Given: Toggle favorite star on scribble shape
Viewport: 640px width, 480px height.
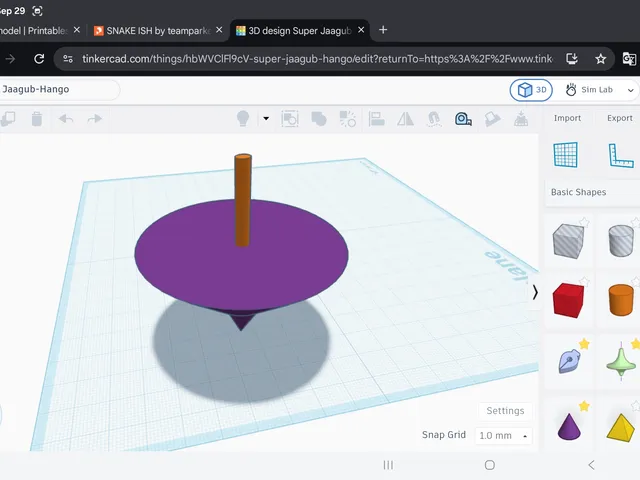Looking at the screenshot, I should click(x=584, y=344).
